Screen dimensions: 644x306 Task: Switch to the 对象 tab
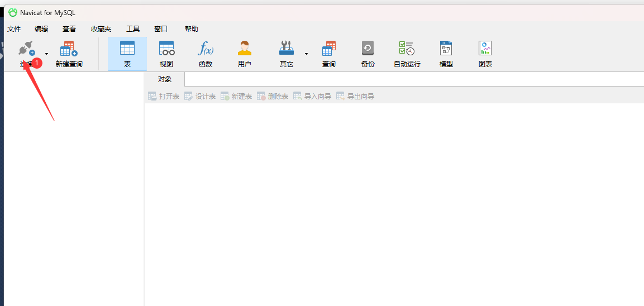tap(165, 79)
